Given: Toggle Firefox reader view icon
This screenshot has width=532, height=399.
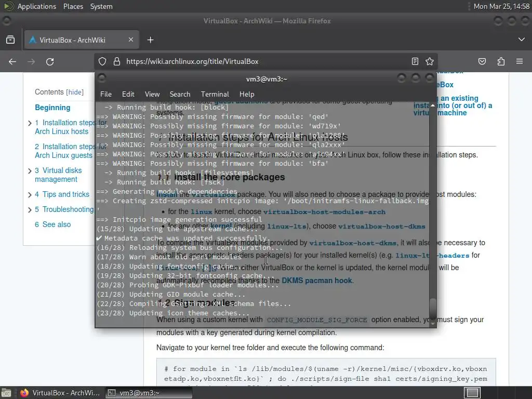Looking at the screenshot, I should tap(415, 61).
